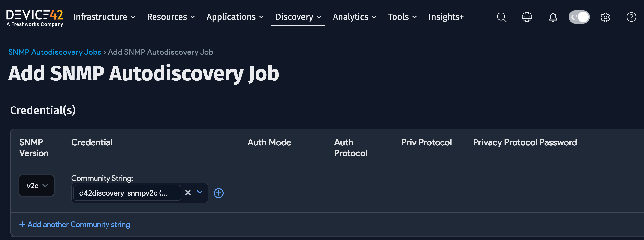The image size is (644, 240).
Task: Select the d42discovery_snmpv2c credential field
Action: [x=127, y=193]
